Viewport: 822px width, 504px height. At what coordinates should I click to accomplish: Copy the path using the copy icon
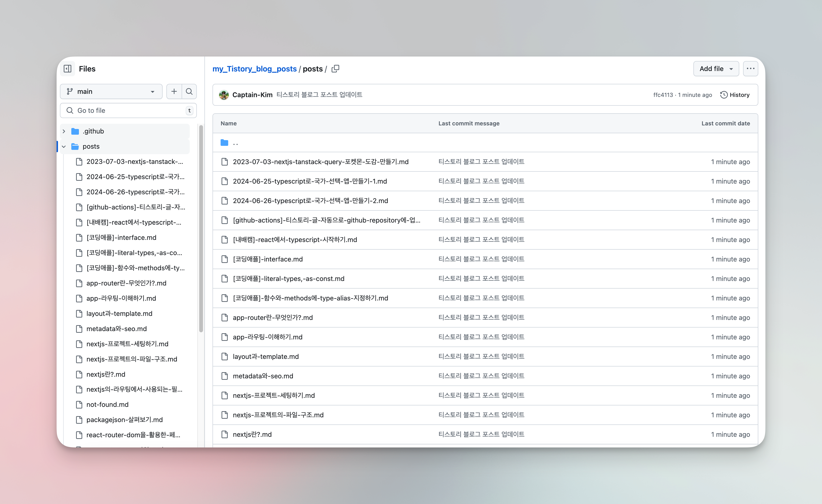[x=335, y=69]
